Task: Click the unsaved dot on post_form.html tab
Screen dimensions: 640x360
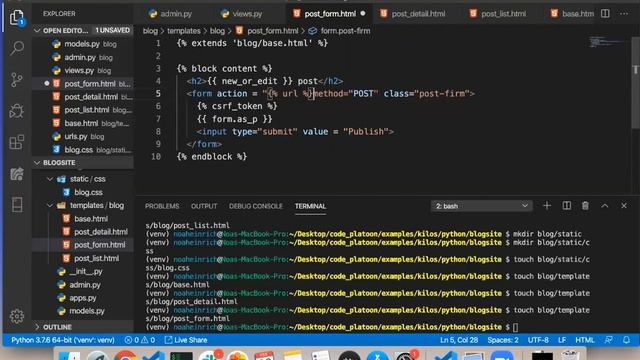Action: [x=363, y=13]
